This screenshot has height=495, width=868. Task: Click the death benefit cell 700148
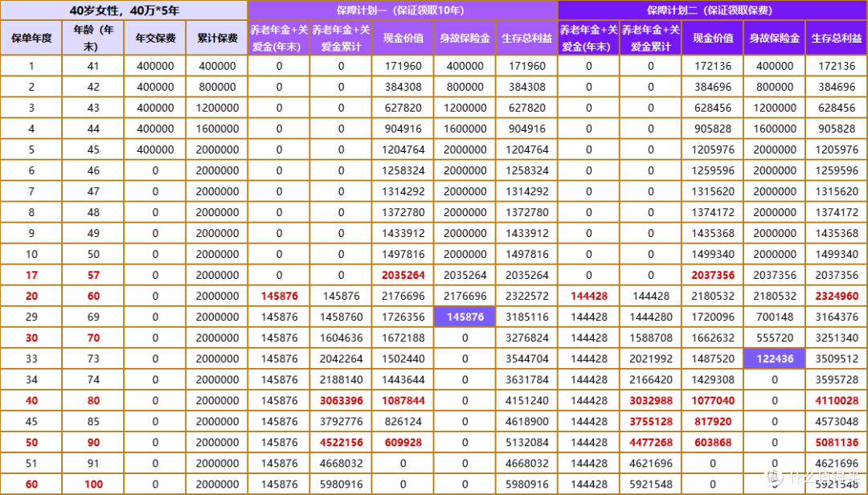pyautogui.click(x=775, y=317)
